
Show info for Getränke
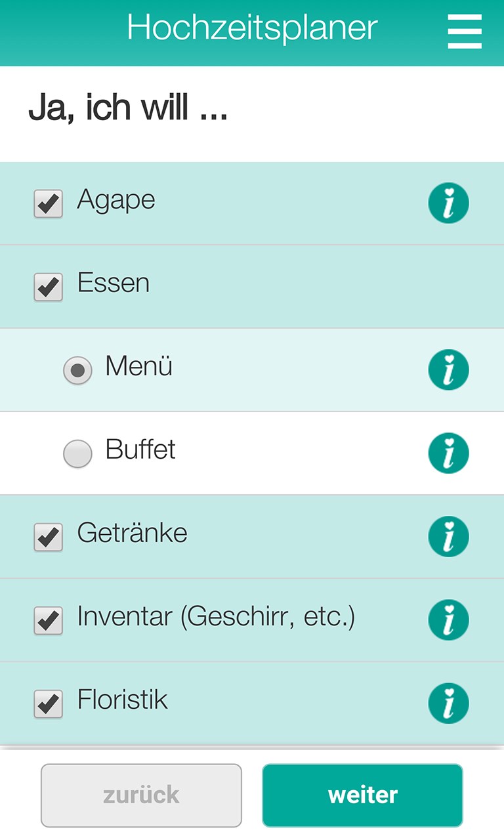click(x=449, y=536)
